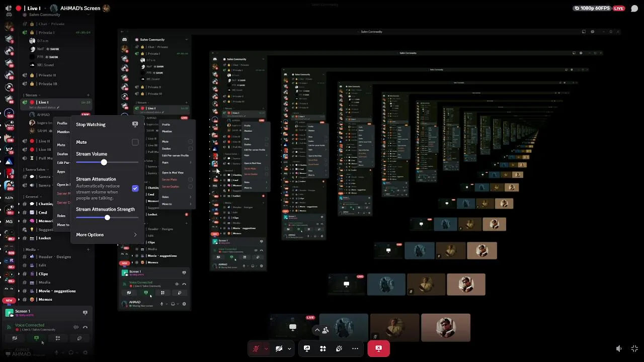Collapse the General category
Viewport: 644px width, 362px height.
[x=32, y=197]
